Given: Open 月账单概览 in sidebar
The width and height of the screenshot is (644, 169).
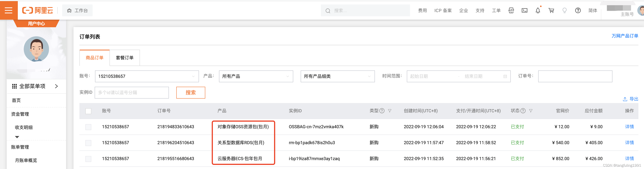Looking at the screenshot, I should 26,160.
